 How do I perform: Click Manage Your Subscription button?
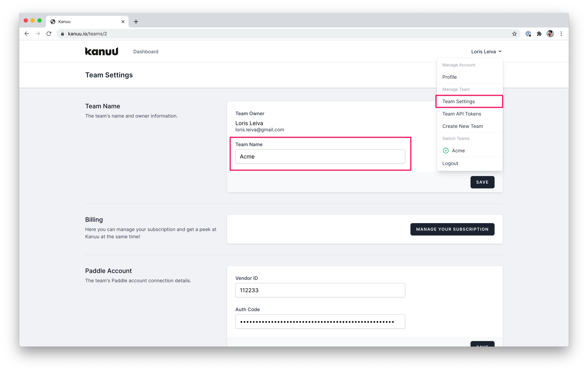(452, 229)
